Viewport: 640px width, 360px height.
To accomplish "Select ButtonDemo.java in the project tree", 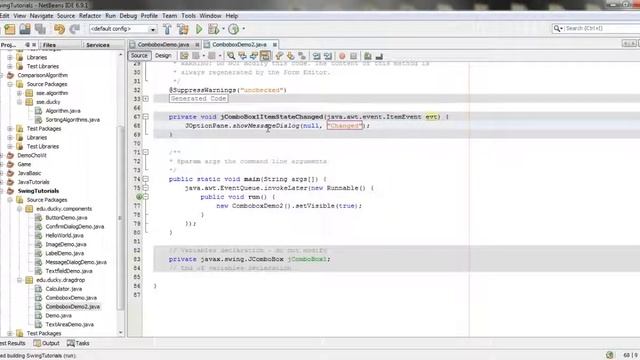I will [x=66, y=218].
